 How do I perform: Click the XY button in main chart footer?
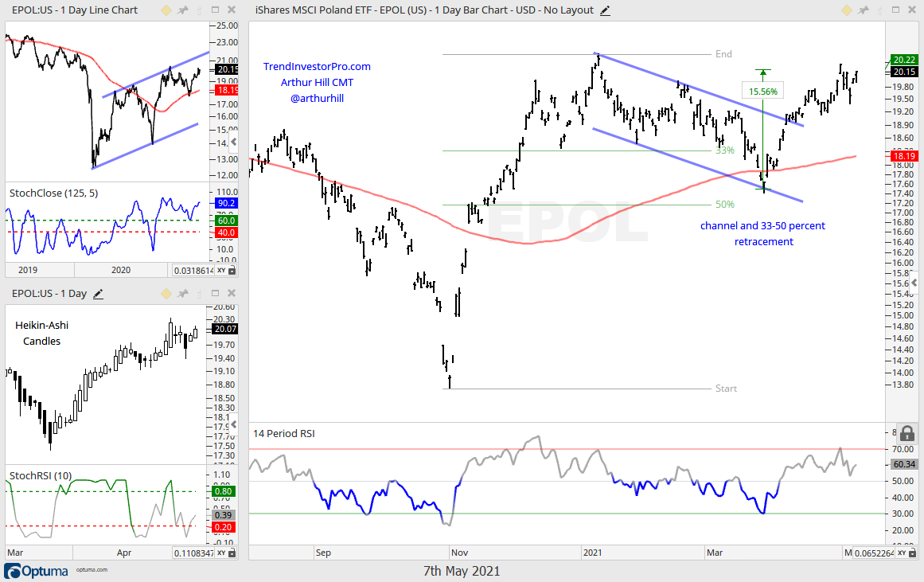(x=902, y=553)
